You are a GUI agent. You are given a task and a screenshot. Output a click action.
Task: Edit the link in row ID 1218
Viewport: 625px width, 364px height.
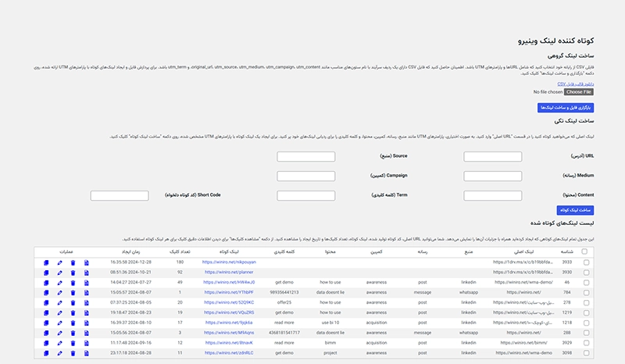60,323
